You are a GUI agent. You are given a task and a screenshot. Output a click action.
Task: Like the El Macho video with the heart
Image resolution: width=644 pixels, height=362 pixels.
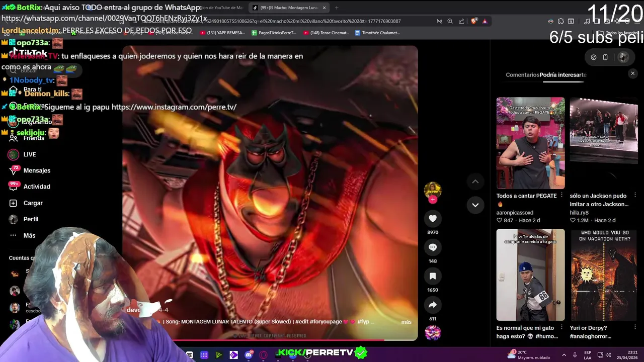coord(433,218)
